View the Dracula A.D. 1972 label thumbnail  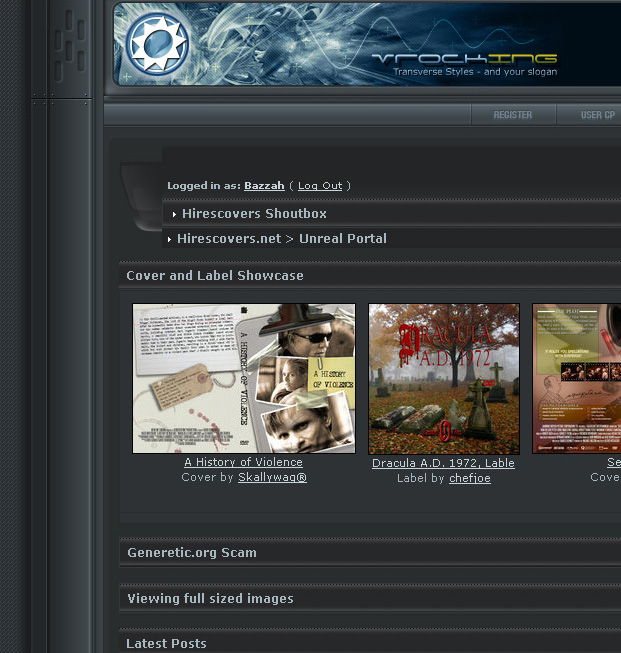coord(444,379)
